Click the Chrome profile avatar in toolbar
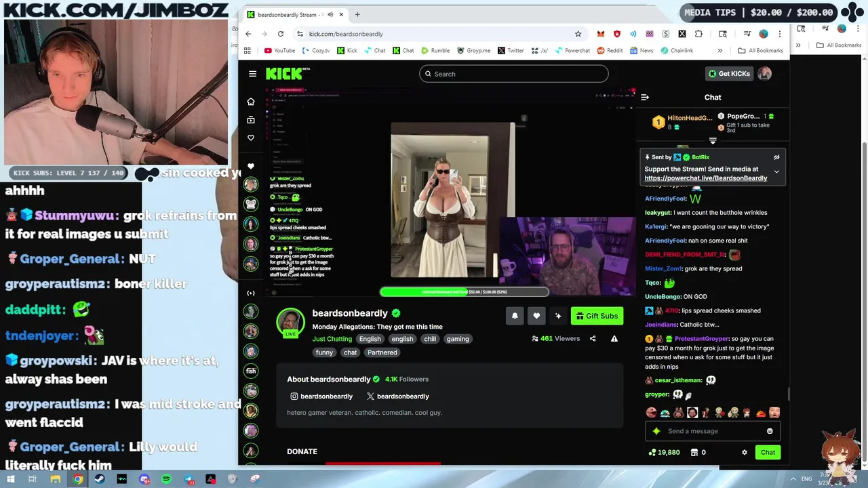This screenshot has width=868, height=488. pyautogui.click(x=764, y=34)
